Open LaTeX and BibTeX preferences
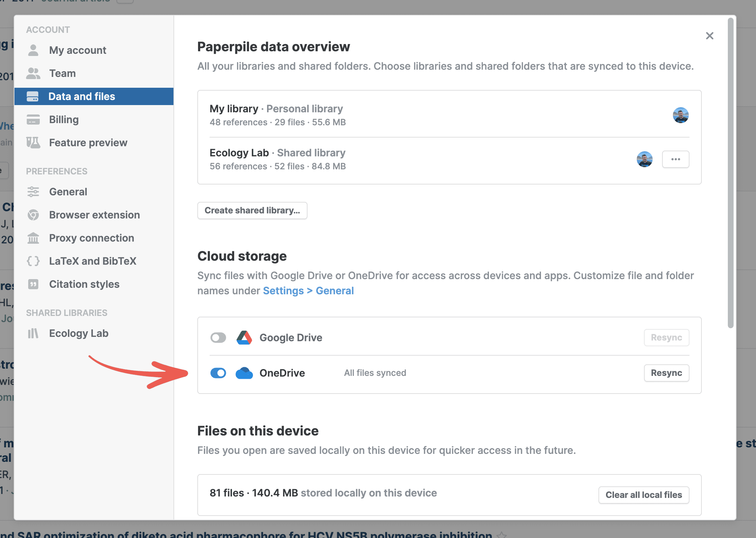756x538 pixels. pos(94,261)
